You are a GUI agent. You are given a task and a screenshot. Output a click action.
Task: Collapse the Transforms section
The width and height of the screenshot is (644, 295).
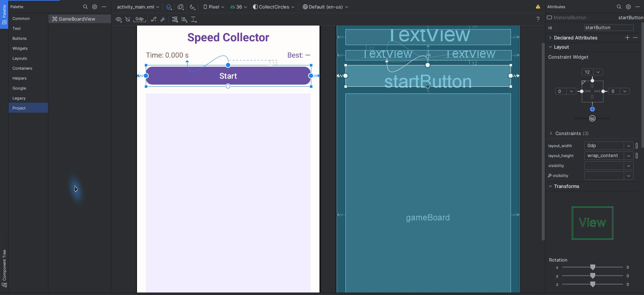click(550, 186)
